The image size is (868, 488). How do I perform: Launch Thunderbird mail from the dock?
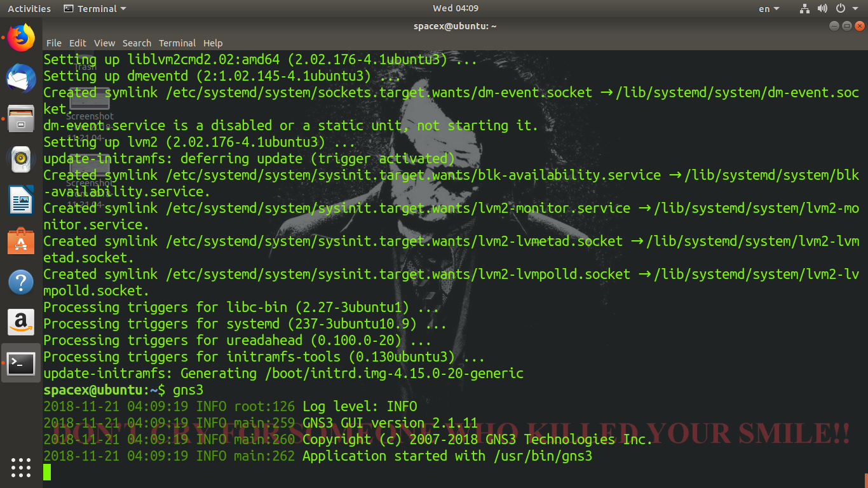[x=21, y=78]
